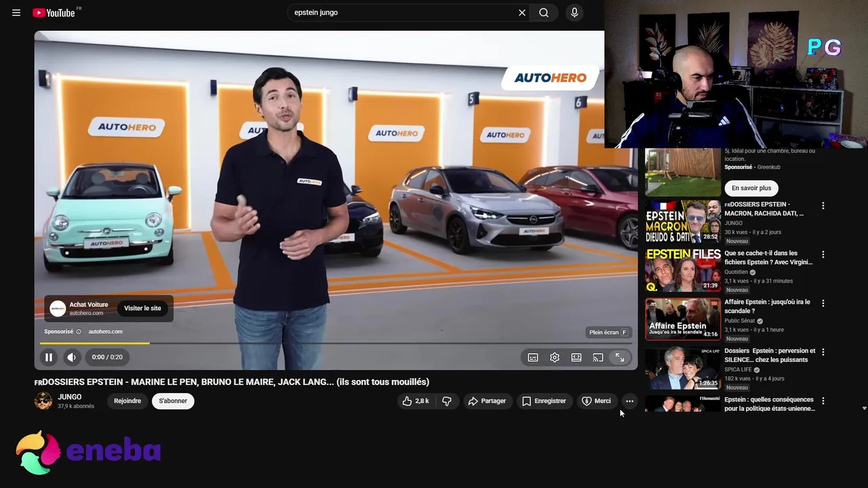Click SPICA LIFE channel name
868x488 pixels.
click(738, 370)
